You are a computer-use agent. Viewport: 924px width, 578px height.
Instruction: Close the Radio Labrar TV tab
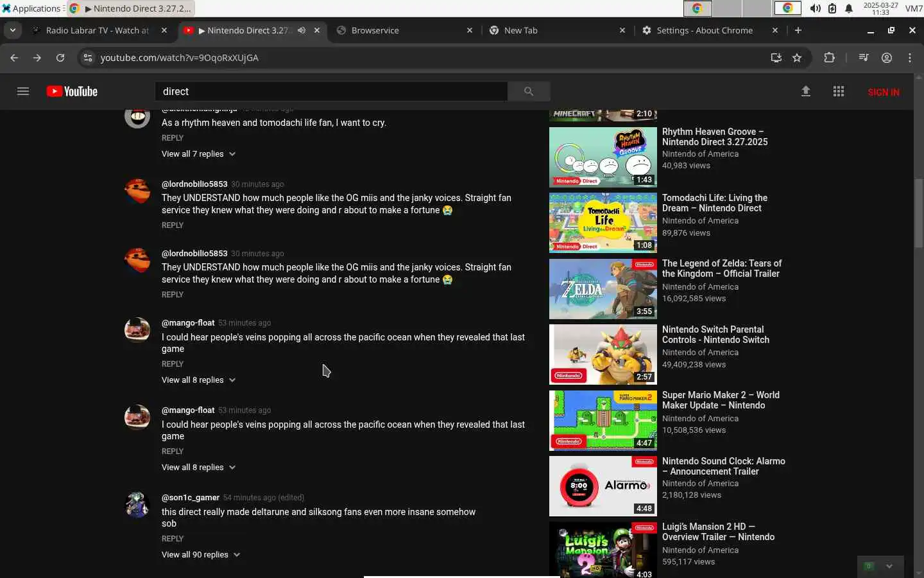(164, 30)
